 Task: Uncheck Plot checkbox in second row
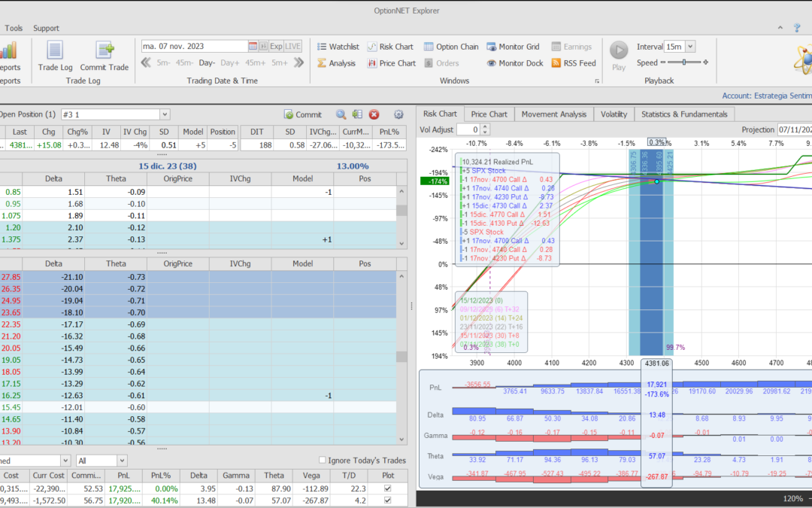[x=387, y=501]
